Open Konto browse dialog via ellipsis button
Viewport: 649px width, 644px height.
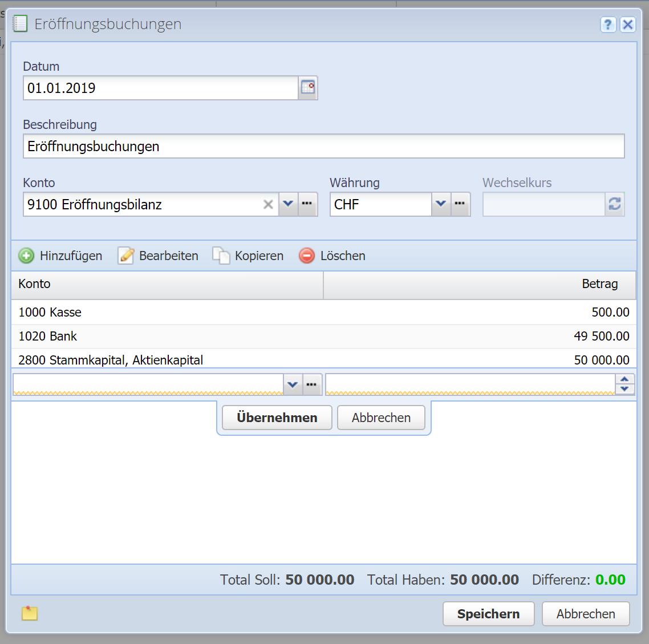tap(307, 204)
